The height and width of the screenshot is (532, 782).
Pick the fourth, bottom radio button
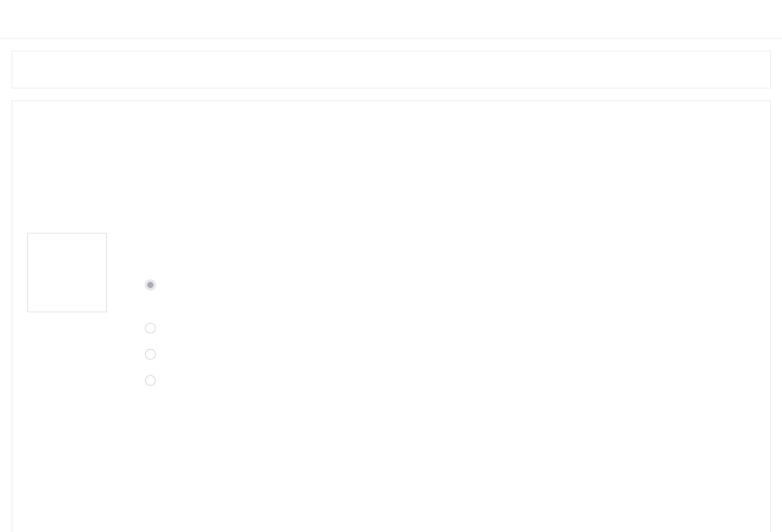coord(150,380)
